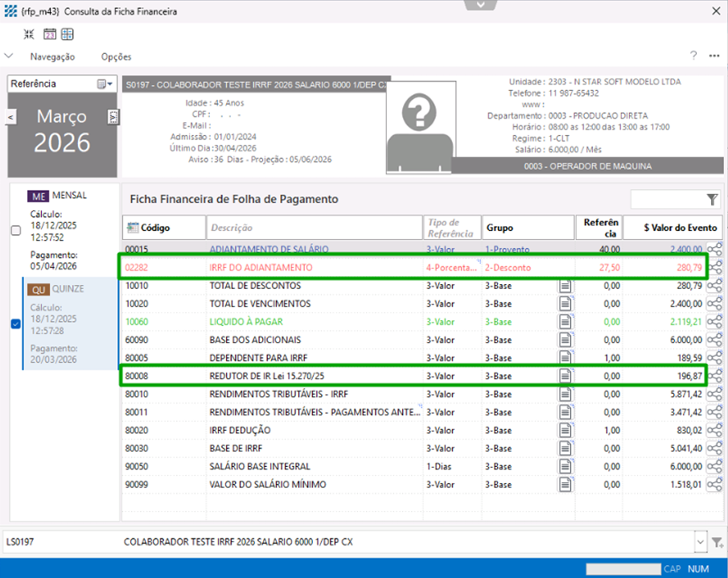Click share icon on LIQUIDO À PAGAR row
The height and width of the screenshot is (578, 728).
click(x=714, y=322)
